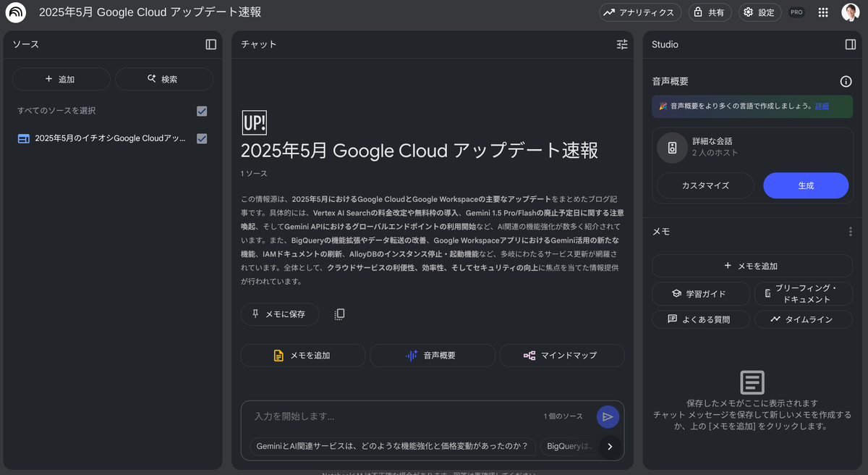
Task: Create タイムライン timeline
Action: 804,319
